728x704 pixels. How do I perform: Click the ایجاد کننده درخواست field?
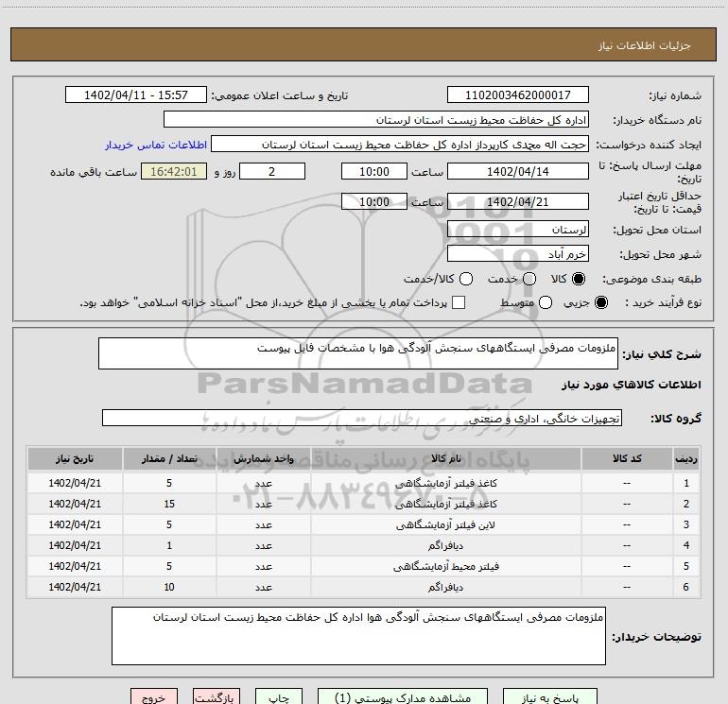pyautogui.click(x=400, y=145)
